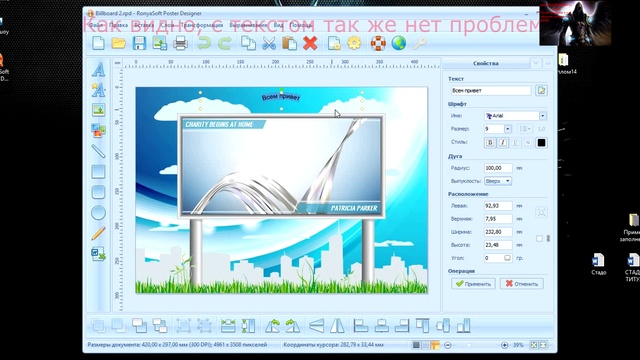Open the ruler units corner button

click(118, 63)
